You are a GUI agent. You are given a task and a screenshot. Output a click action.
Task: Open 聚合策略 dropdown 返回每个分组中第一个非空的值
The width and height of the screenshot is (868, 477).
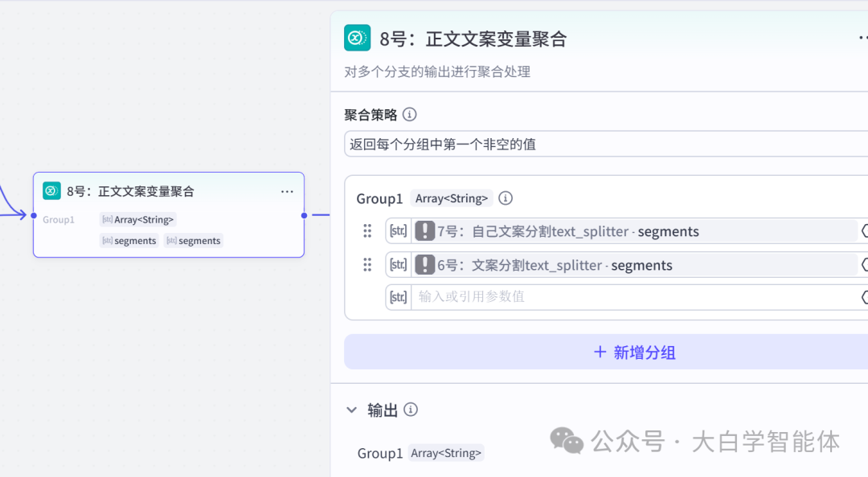pyautogui.click(x=606, y=145)
